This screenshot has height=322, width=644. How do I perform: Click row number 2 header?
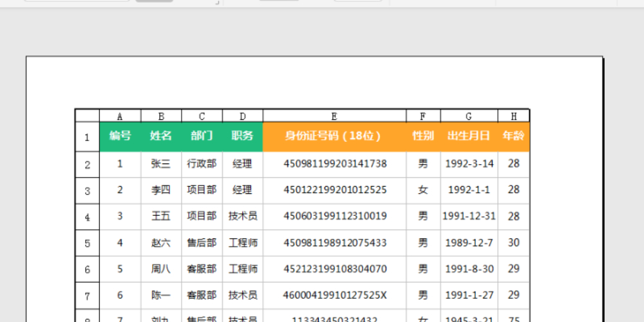click(x=87, y=165)
